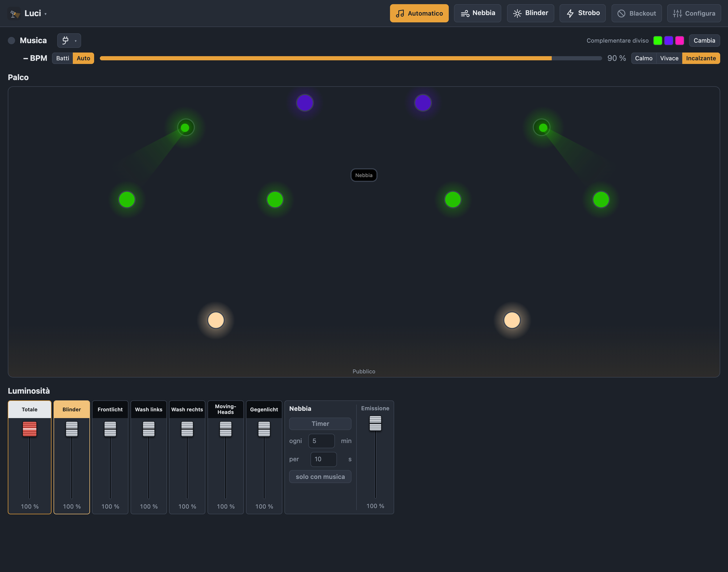Viewport: 728px width, 572px height.
Task: Select the left purple backlight fixture
Action: coord(305,103)
